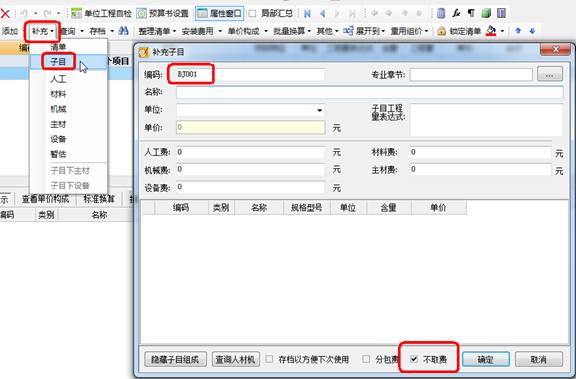Switch to 标准换算 tab
This screenshot has height=379, width=576.
[99, 199]
